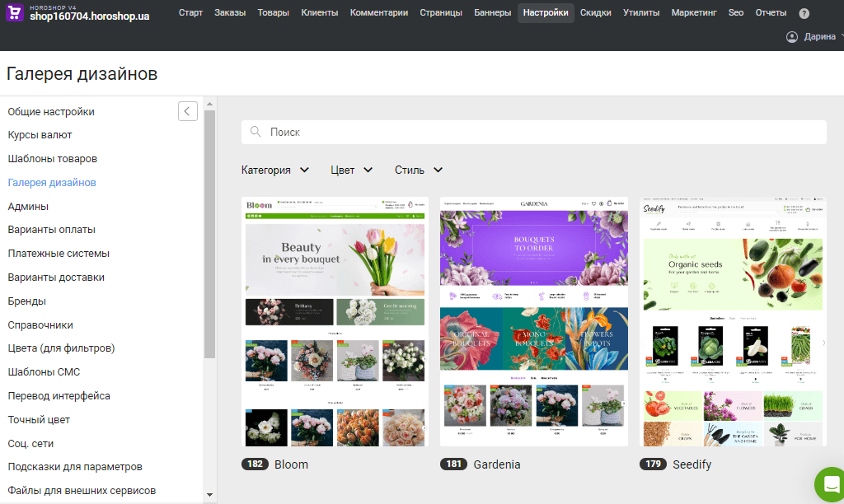The width and height of the screenshot is (844, 504).
Task: Open the green chat support widget
Action: coord(829,483)
